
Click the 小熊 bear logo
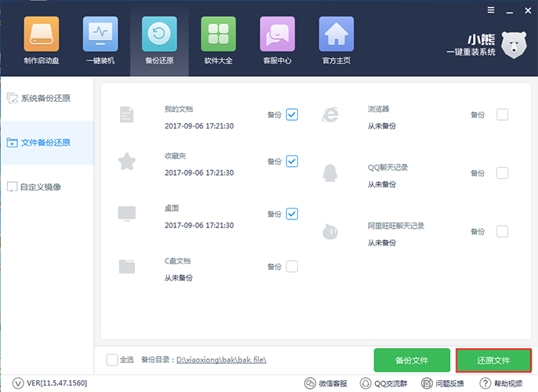[x=514, y=45]
